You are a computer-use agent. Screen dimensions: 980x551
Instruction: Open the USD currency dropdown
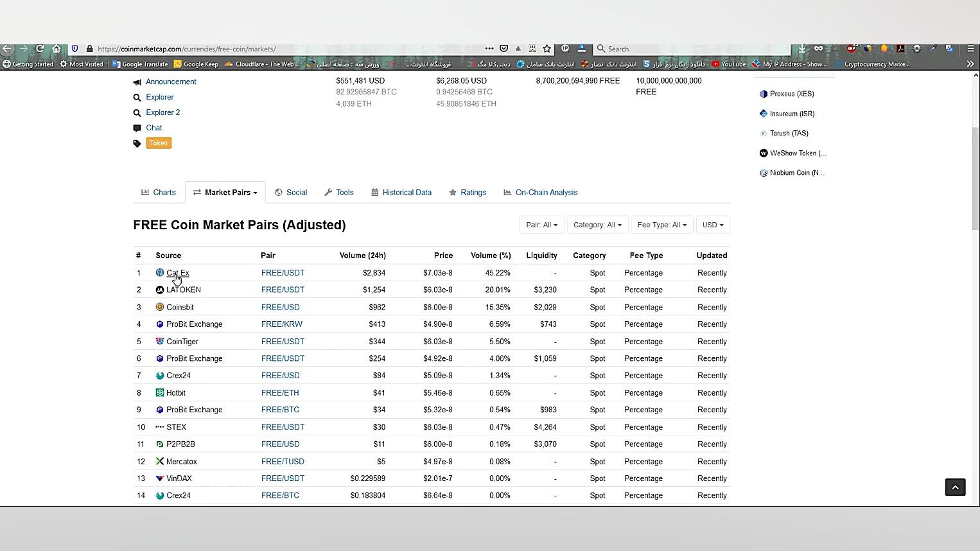point(713,225)
